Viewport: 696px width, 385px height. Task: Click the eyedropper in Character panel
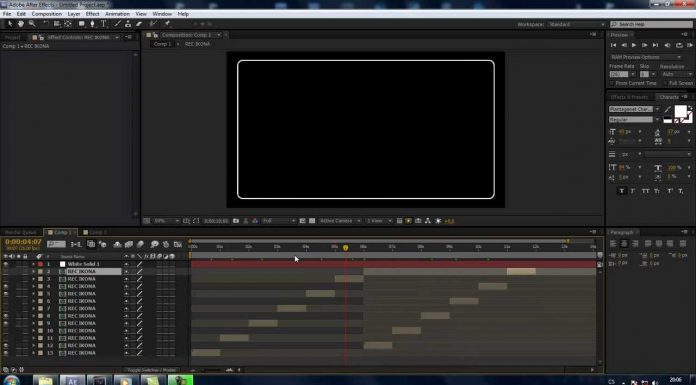[668, 109]
